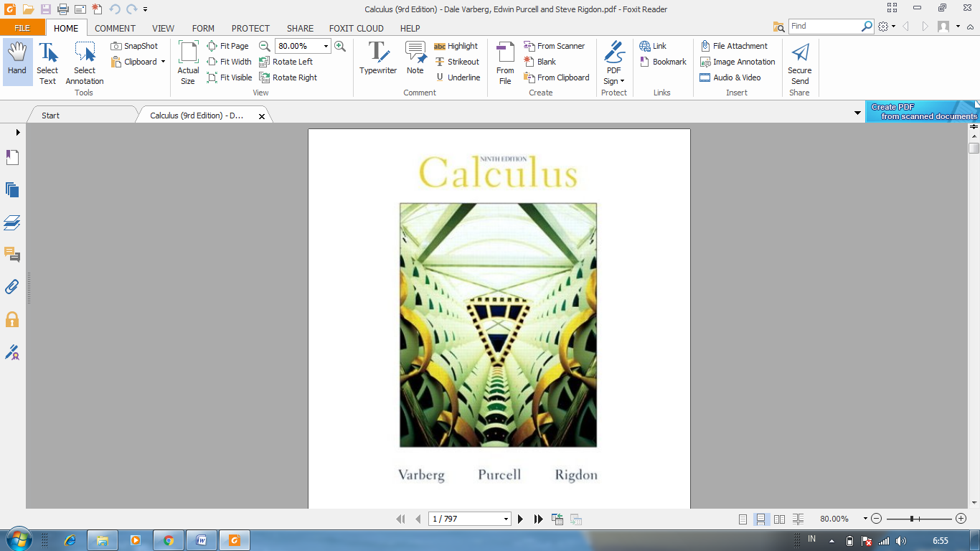Apply Fit Visible view
The height and width of the screenshot is (551, 980).
[x=230, y=77]
